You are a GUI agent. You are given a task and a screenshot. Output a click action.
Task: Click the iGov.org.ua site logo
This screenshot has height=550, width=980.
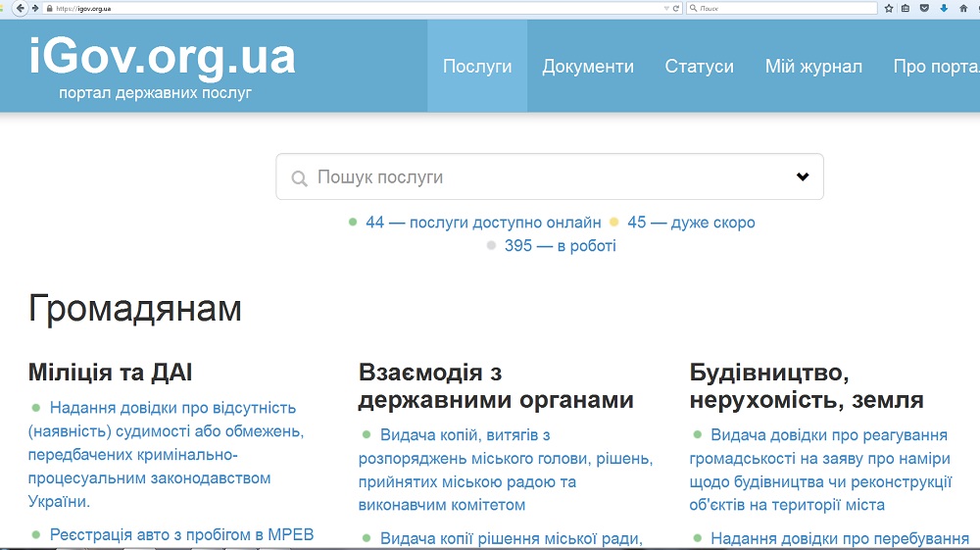[x=163, y=57]
